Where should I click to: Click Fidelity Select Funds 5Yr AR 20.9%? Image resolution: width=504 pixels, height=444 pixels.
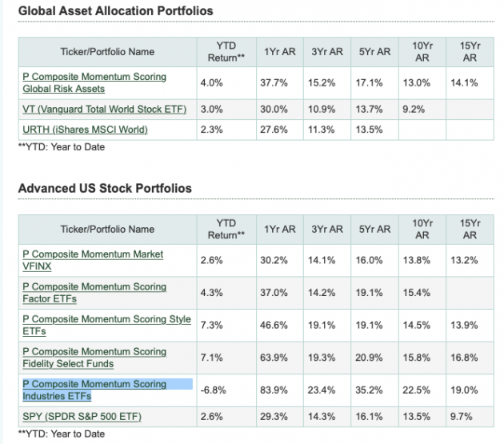pos(369,358)
